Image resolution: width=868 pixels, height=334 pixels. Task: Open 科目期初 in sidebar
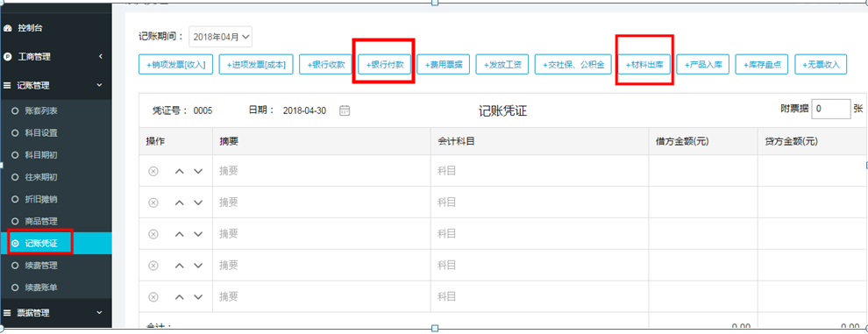coord(41,155)
